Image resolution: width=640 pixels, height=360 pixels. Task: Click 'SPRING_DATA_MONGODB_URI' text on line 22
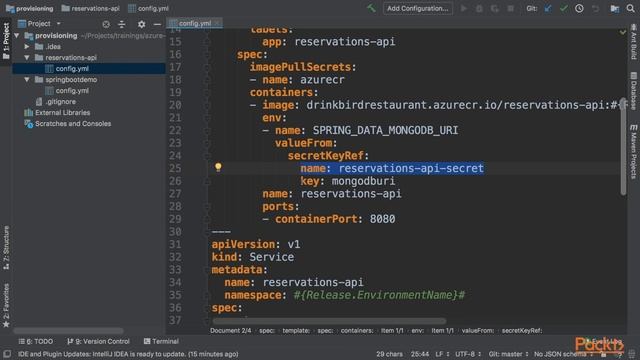(x=385, y=130)
